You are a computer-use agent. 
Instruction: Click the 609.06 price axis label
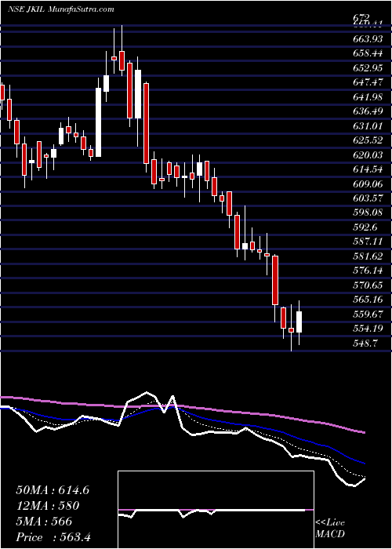click(368, 184)
